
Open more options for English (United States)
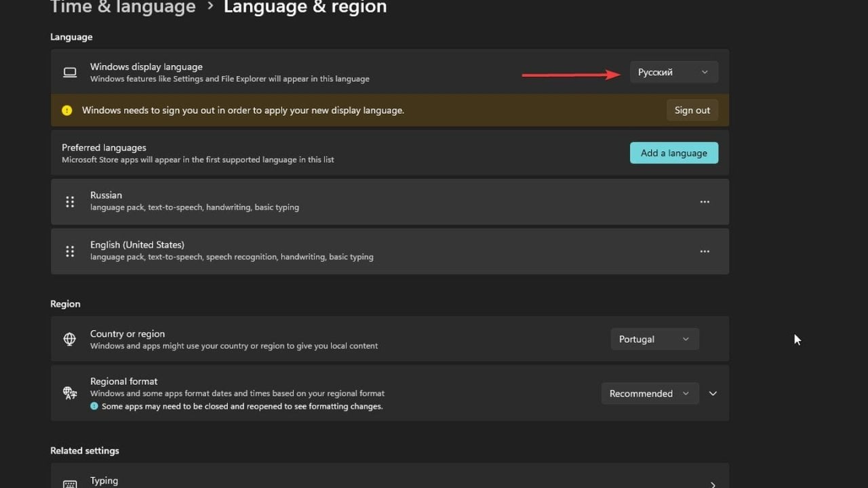(705, 251)
